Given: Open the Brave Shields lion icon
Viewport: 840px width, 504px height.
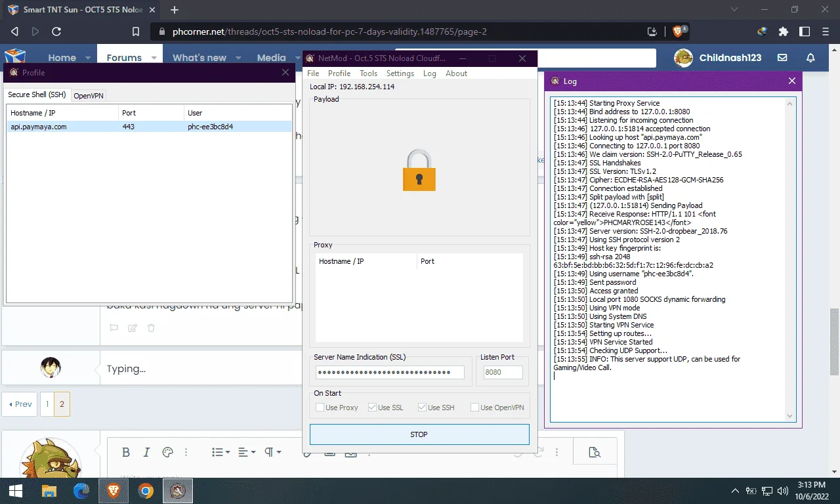Looking at the screenshot, I should [679, 31].
